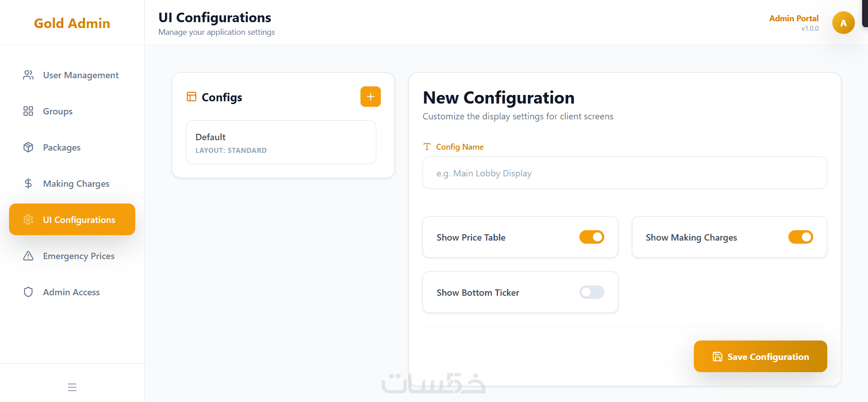868x402 pixels.
Task: Collapse sidebar with the hamburger icon
Action: [x=72, y=387]
